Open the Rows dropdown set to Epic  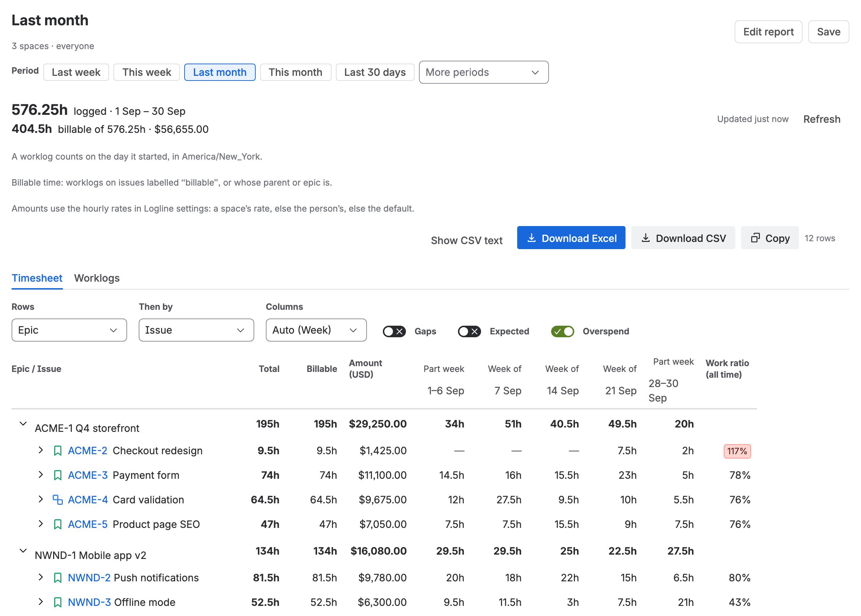[x=69, y=330]
